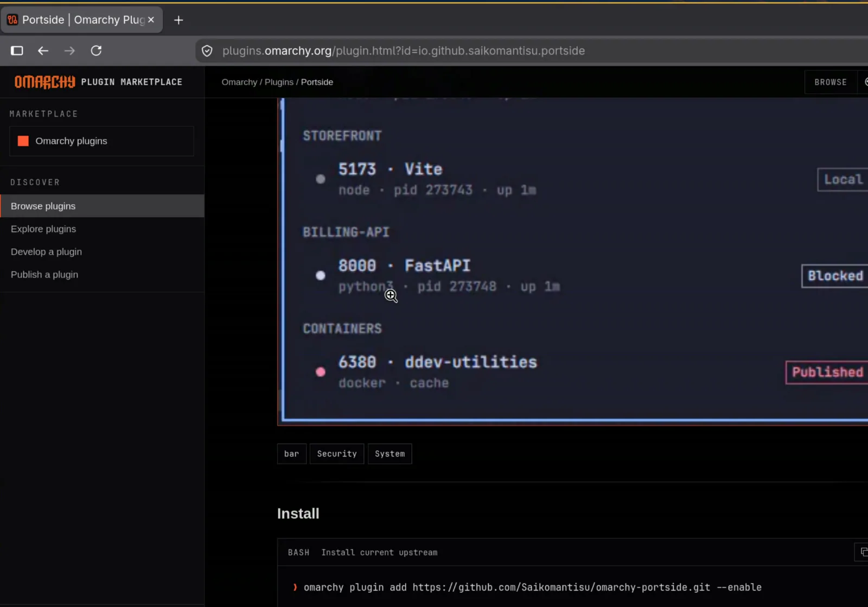Screen dimensions: 868x607
Task: Click the orange square Omarchy plugins icon
Action: pos(23,141)
